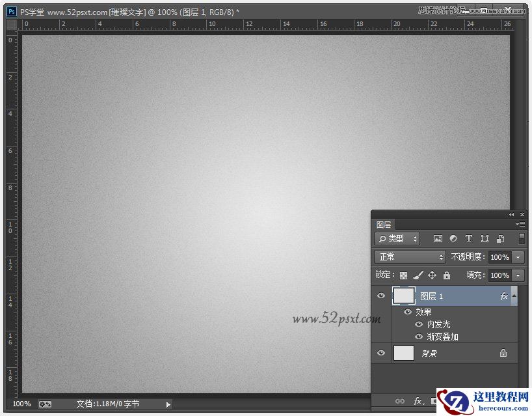The width and height of the screenshot is (532, 416).
Task: Lock painting on the current layer
Action: pos(417,275)
